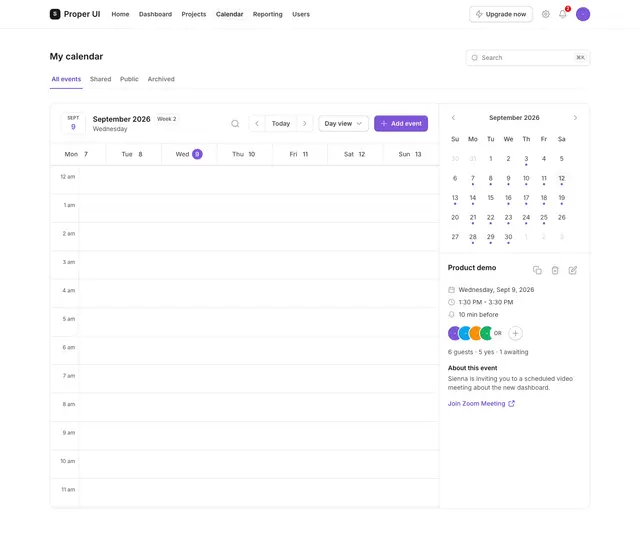This screenshot has width=640, height=551.
Task: Go to next day with right chevron
Action: (304, 124)
